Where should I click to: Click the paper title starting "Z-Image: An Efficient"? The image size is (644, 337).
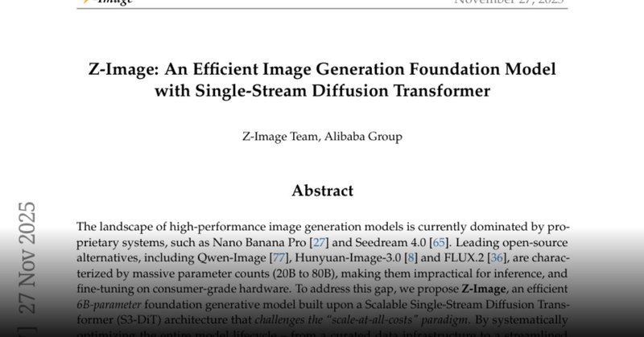coord(322,69)
